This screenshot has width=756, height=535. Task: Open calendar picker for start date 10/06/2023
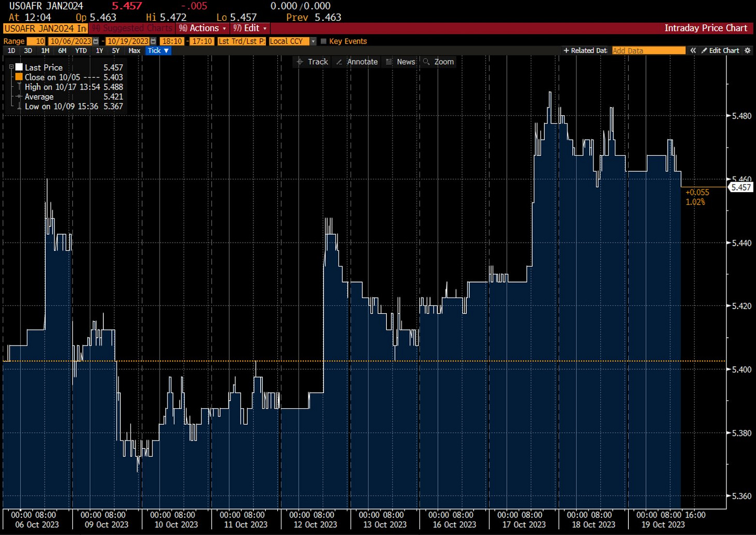(96, 41)
